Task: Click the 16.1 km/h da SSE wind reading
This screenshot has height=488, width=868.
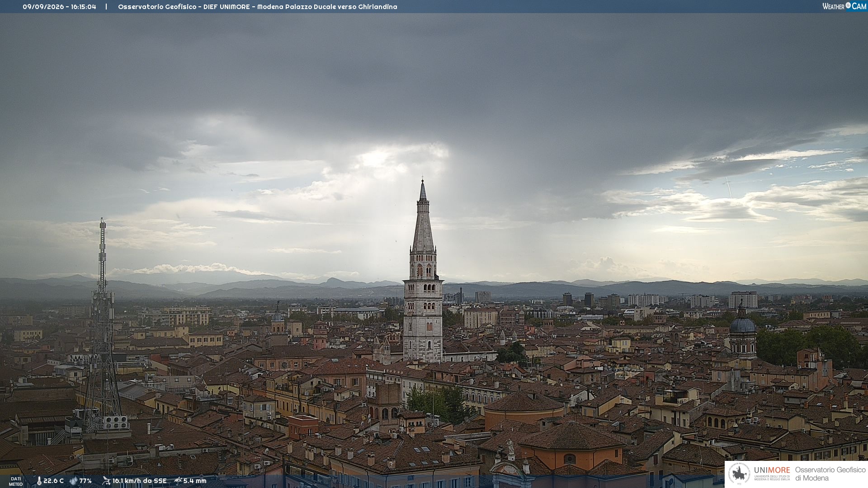Action: [139, 481]
